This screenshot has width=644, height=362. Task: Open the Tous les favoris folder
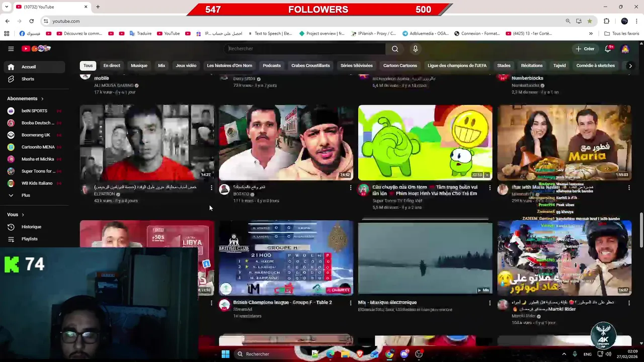[621, 34]
